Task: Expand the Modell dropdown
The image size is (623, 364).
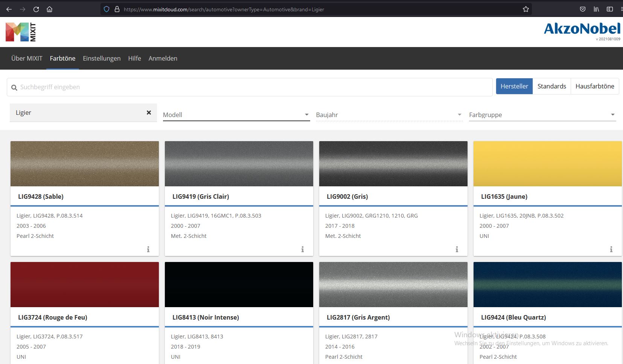Action: (x=236, y=115)
